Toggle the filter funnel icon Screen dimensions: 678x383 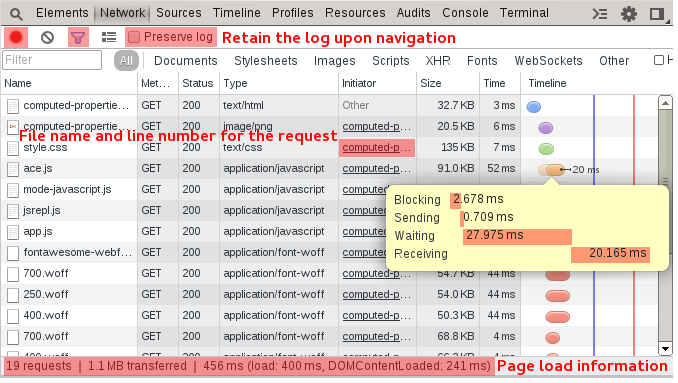[78, 38]
